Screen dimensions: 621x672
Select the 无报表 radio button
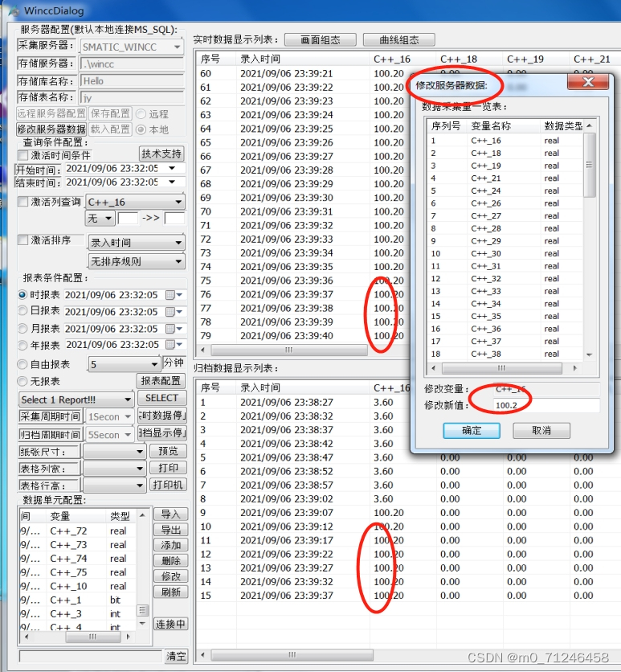(22, 381)
